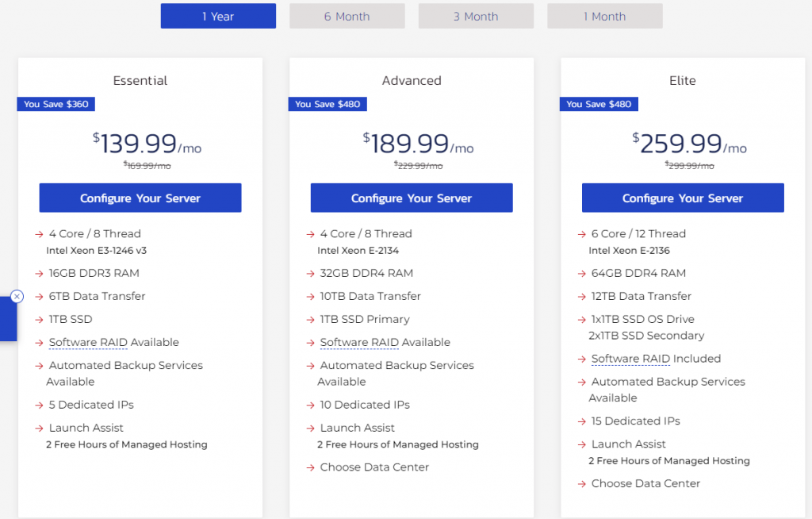Viewport: 812px width, 519px height.
Task: Switch to 1 Month billing tab
Action: click(604, 16)
